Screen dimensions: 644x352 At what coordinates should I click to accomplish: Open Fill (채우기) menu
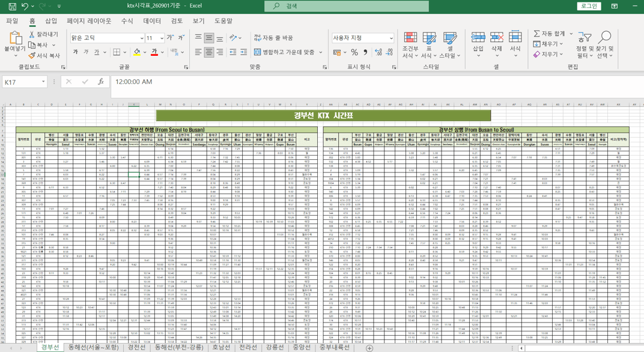point(548,44)
